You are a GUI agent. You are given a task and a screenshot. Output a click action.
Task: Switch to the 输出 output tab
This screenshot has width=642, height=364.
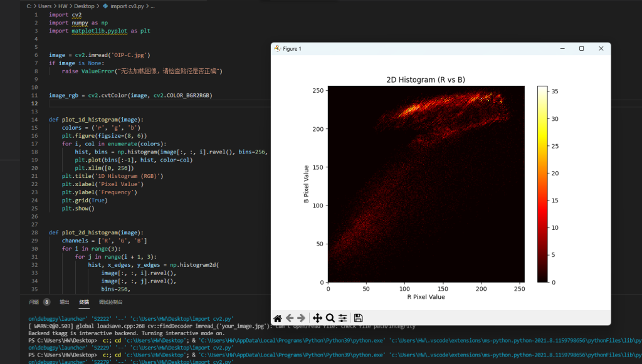(65, 302)
